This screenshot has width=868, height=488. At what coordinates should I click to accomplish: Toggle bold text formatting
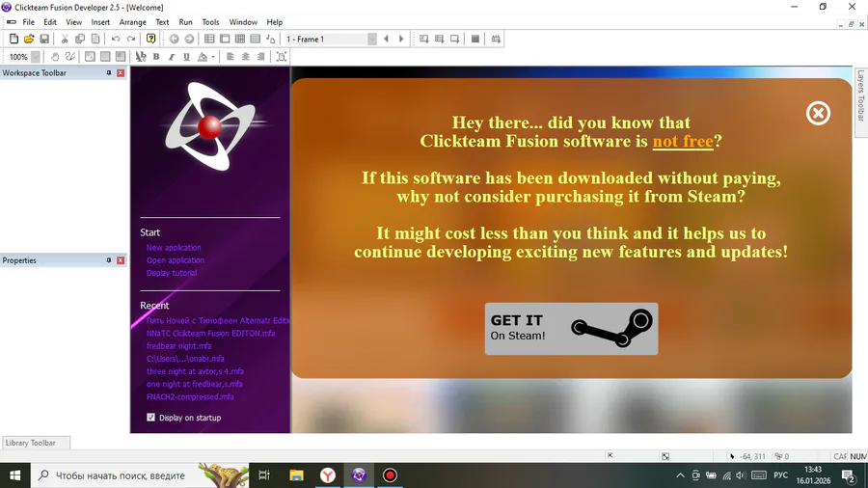156,57
